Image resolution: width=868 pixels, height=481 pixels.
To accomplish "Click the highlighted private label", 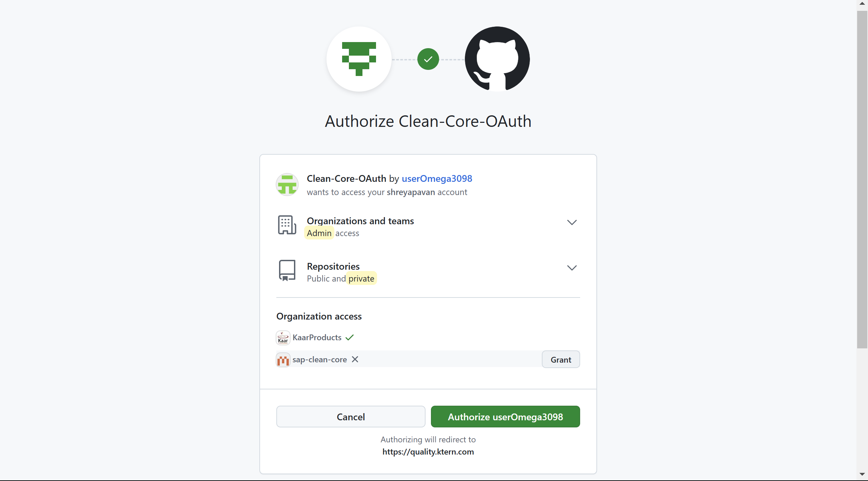I will [x=361, y=278].
